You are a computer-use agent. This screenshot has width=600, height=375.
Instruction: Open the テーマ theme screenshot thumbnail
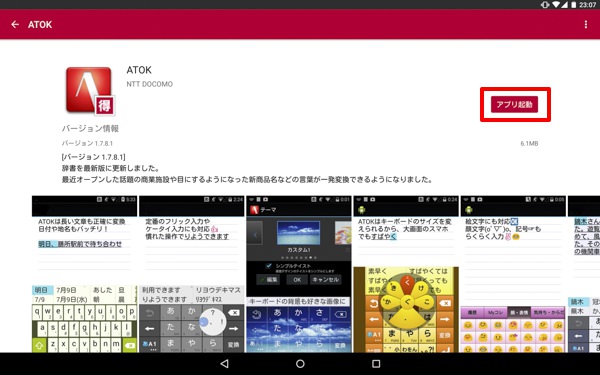(x=299, y=274)
